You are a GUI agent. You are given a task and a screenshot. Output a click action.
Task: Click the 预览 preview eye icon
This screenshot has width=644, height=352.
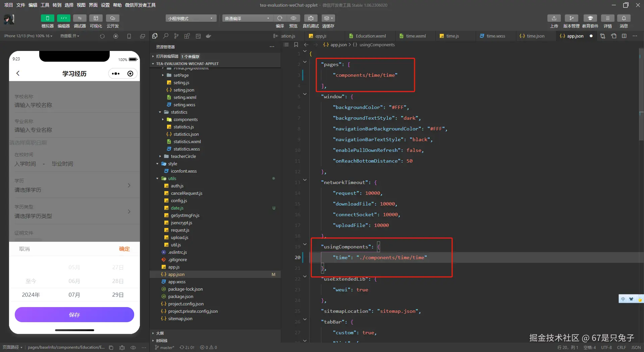pyautogui.click(x=293, y=18)
